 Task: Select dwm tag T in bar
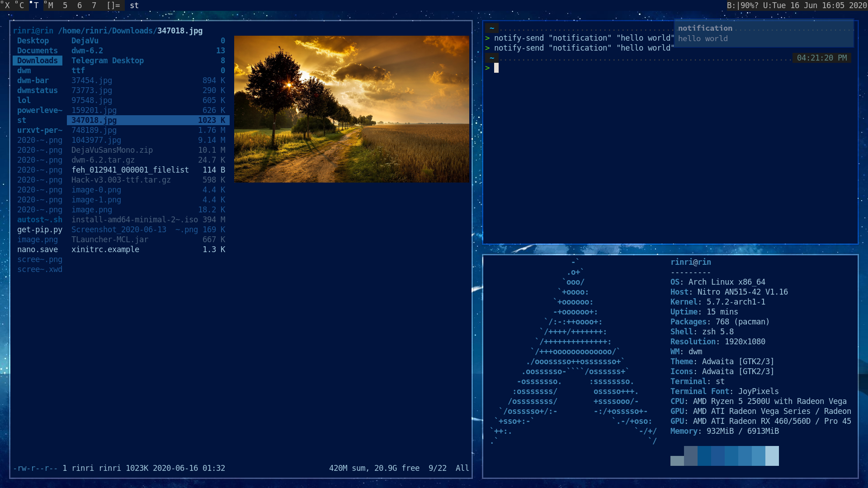[36, 5]
